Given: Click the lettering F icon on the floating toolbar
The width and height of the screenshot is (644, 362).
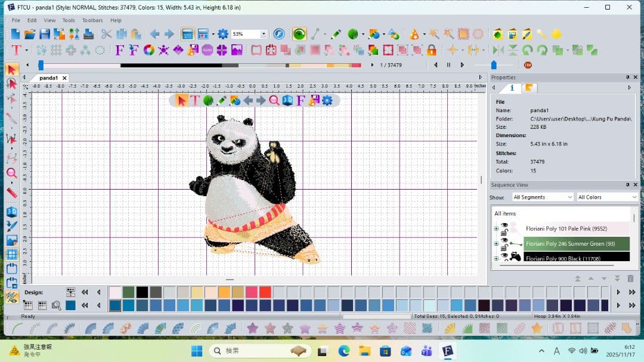Looking at the screenshot, I should pos(301,100).
